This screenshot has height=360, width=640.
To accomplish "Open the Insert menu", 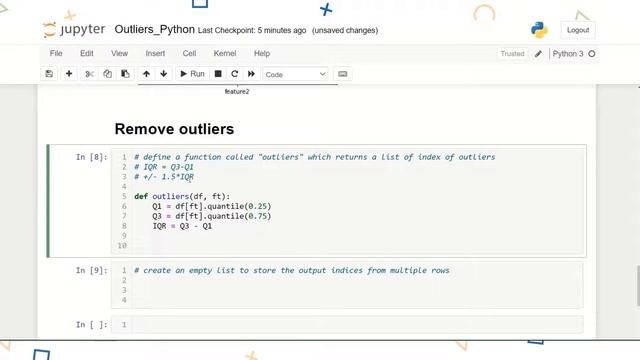I will tap(155, 53).
